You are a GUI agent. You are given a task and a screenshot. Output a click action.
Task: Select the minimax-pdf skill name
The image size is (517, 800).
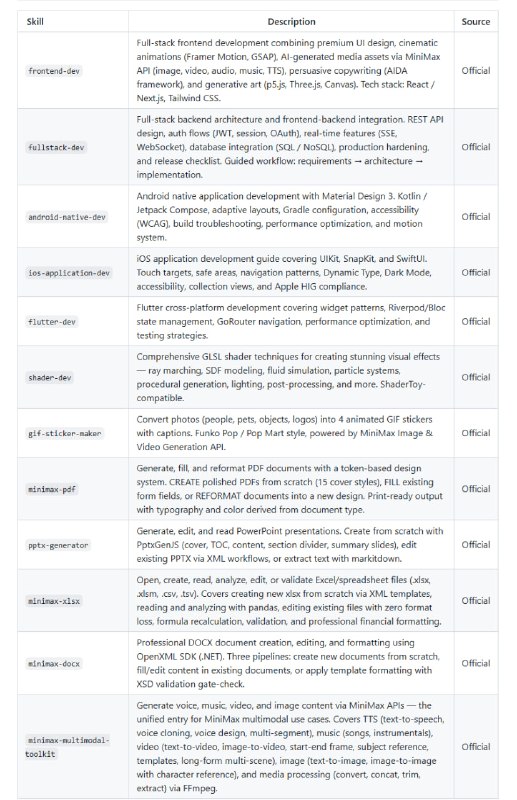pos(52,489)
